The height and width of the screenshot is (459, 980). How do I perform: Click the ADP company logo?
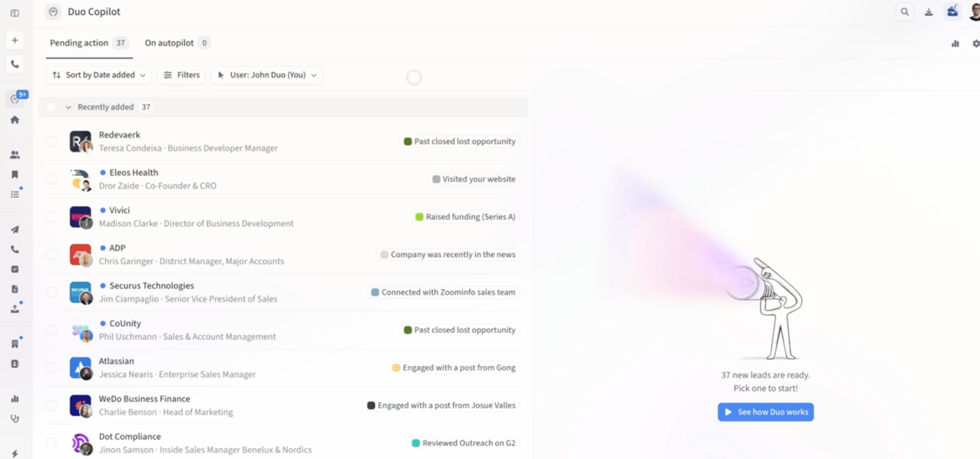click(80, 255)
